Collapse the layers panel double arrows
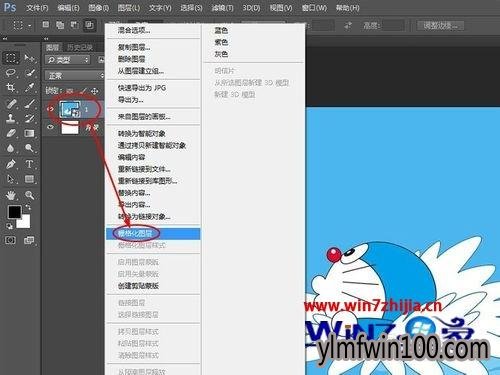 coord(46,39)
